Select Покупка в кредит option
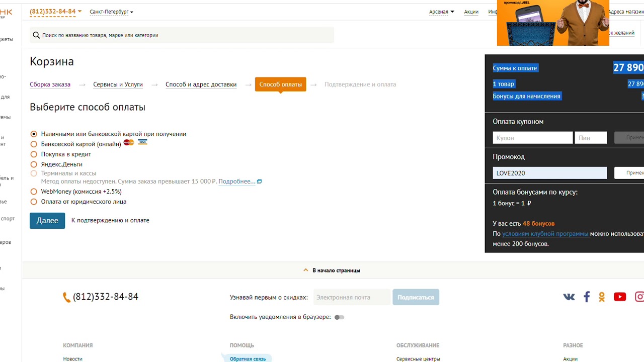 (34, 154)
